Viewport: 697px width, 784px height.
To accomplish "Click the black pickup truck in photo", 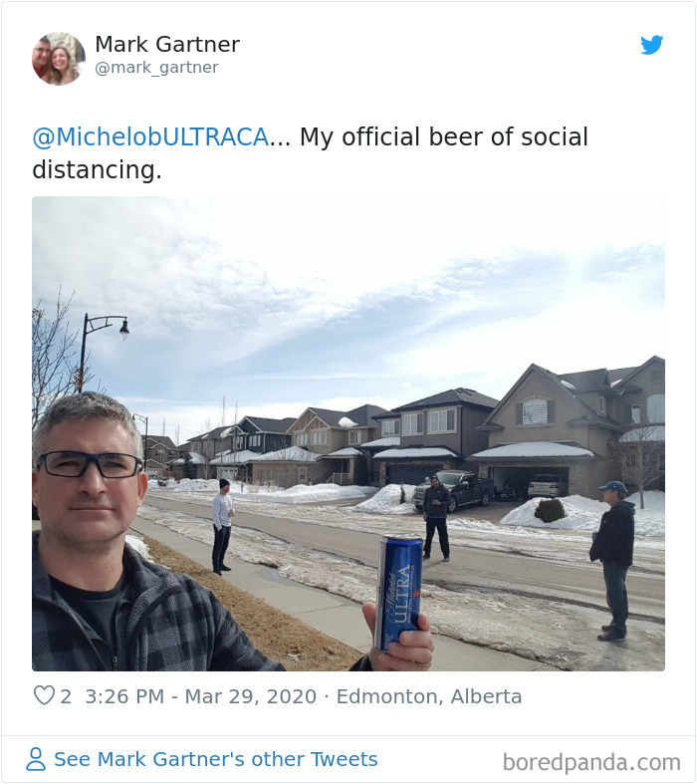I will click(x=454, y=490).
